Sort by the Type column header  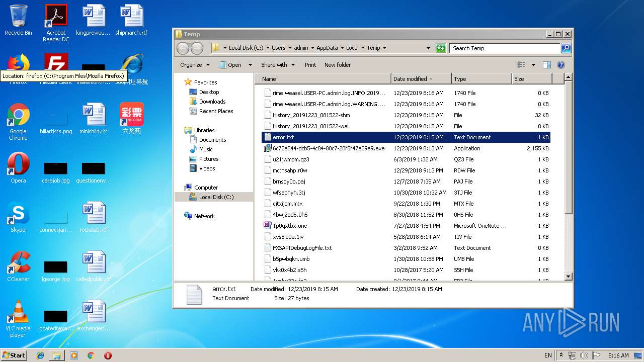pyautogui.click(x=460, y=79)
